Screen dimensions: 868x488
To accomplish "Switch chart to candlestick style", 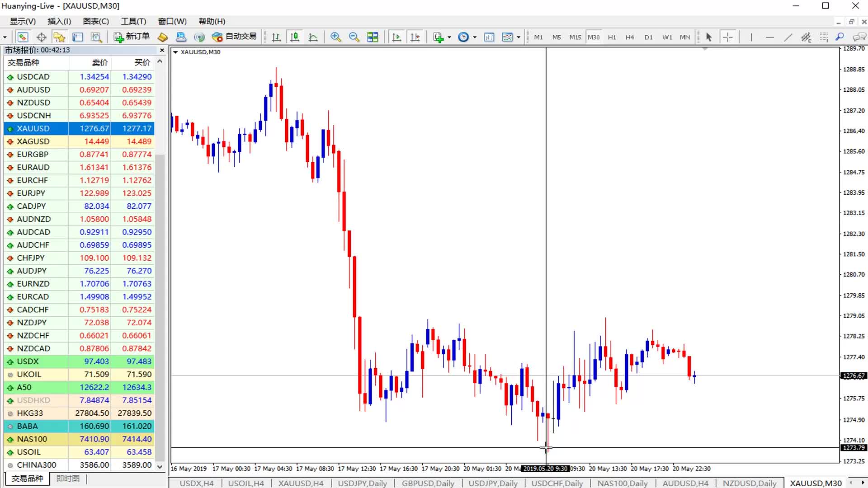I will click(x=295, y=37).
